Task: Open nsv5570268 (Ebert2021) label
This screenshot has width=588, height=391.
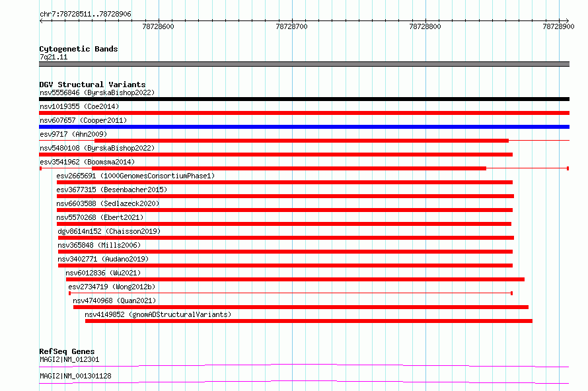Action: click(x=100, y=217)
